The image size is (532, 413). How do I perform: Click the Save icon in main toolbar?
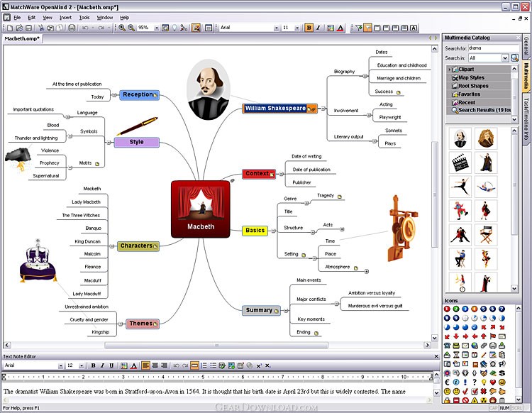tap(29, 28)
